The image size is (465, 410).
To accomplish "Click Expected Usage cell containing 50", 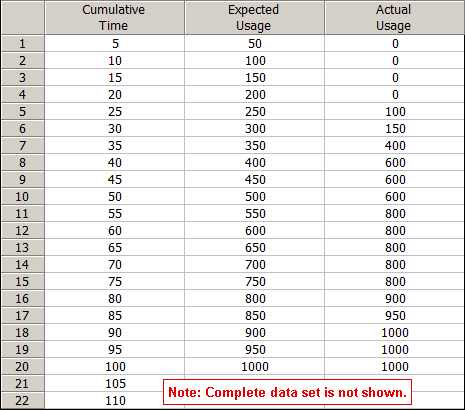I will click(x=255, y=43).
